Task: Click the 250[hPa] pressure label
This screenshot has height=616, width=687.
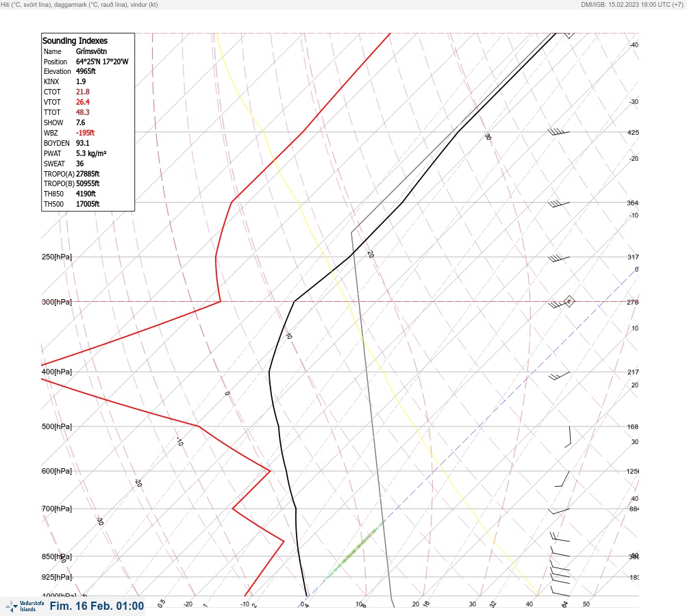Action: coord(57,257)
